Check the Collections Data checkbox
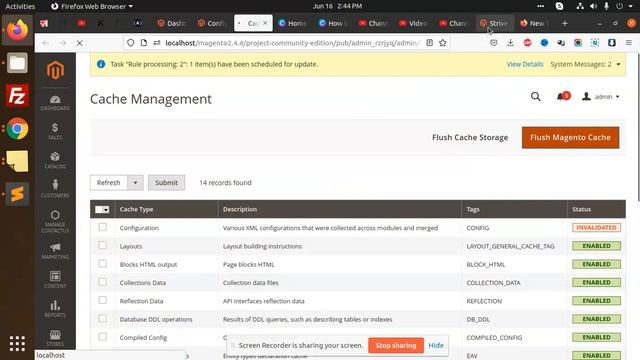The width and height of the screenshot is (640, 360). point(102,282)
